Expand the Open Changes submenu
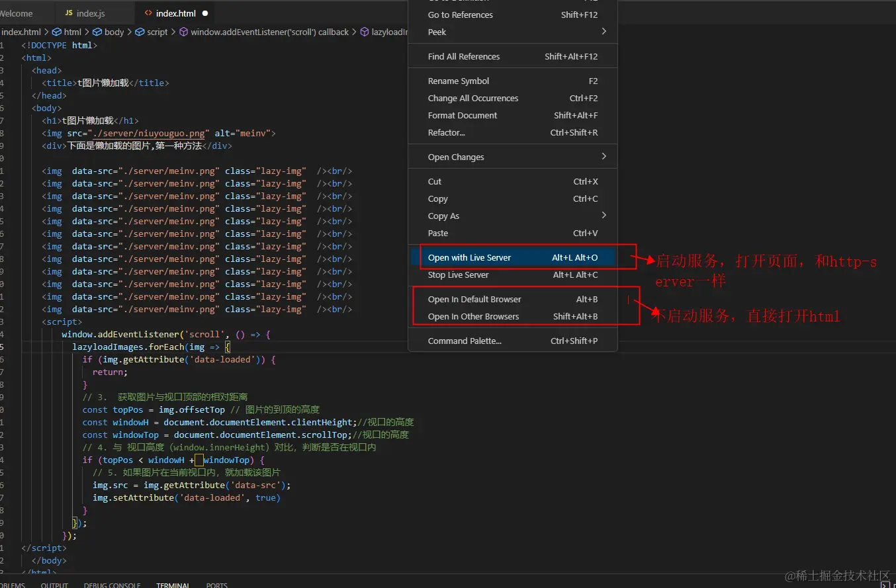This screenshot has height=588, width=896. click(x=513, y=157)
